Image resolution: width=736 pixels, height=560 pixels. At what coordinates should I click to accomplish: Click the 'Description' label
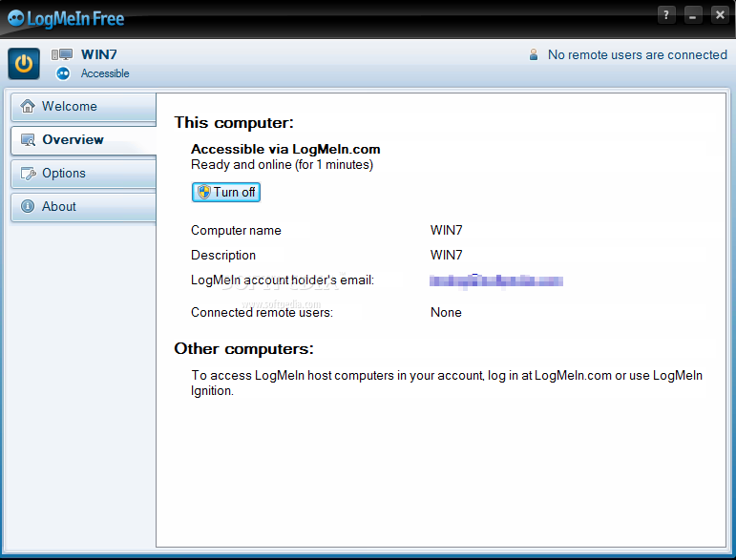tap(223, 255)
